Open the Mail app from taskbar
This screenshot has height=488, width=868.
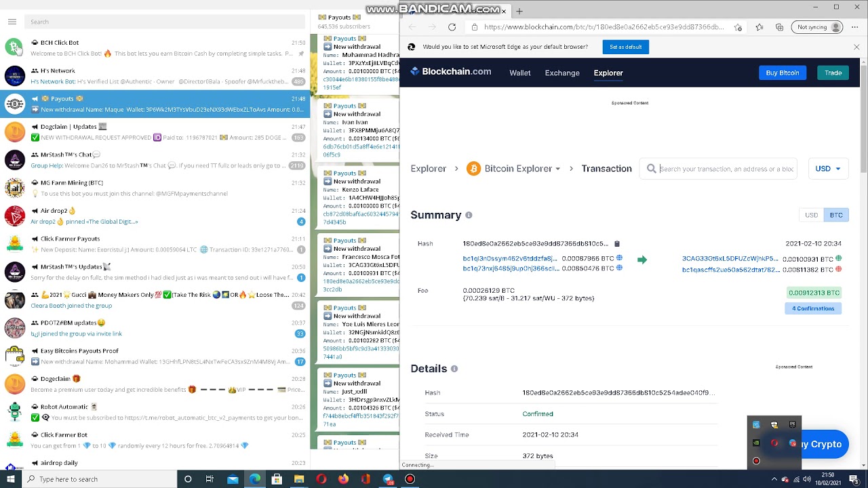click(x=233, y=479)
